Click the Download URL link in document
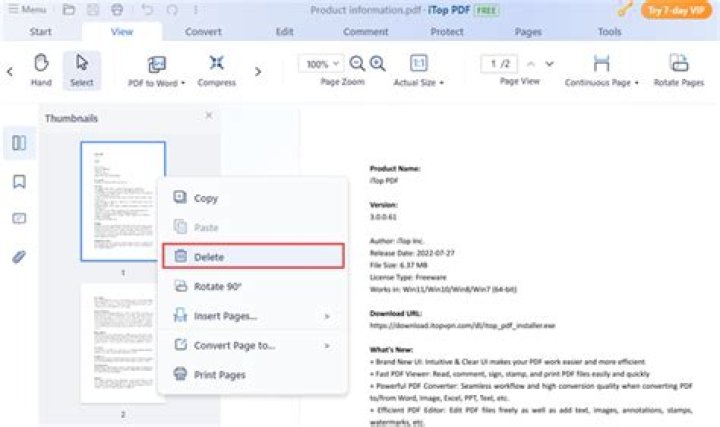This screenshot has height=427, width=720. tap(462, 326)
